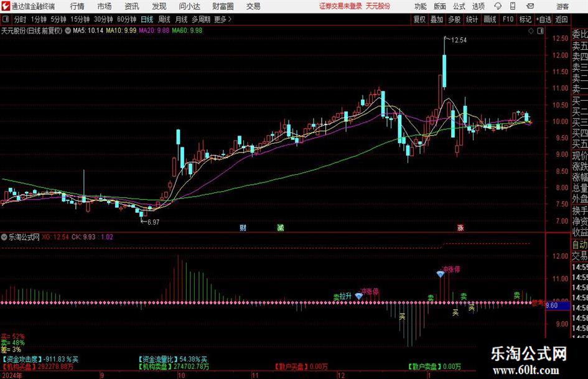Click the 标记 button

[x=525, y=19]
